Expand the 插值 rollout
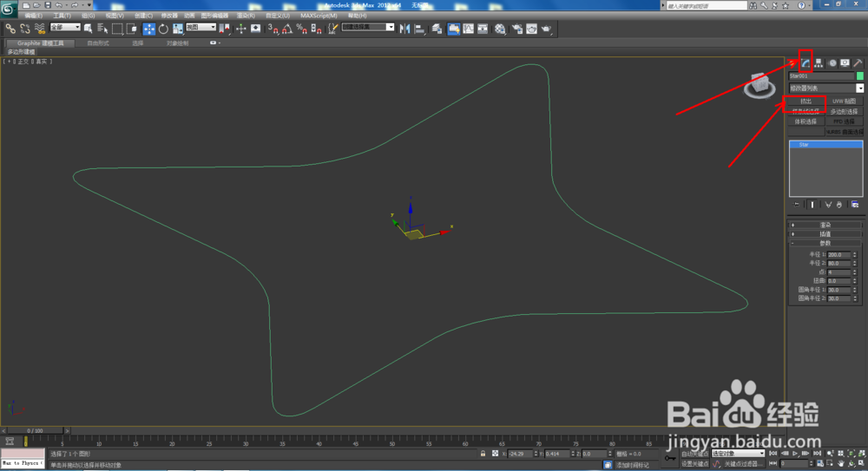Viewport: 868px width, 471px height. (825, 234)
